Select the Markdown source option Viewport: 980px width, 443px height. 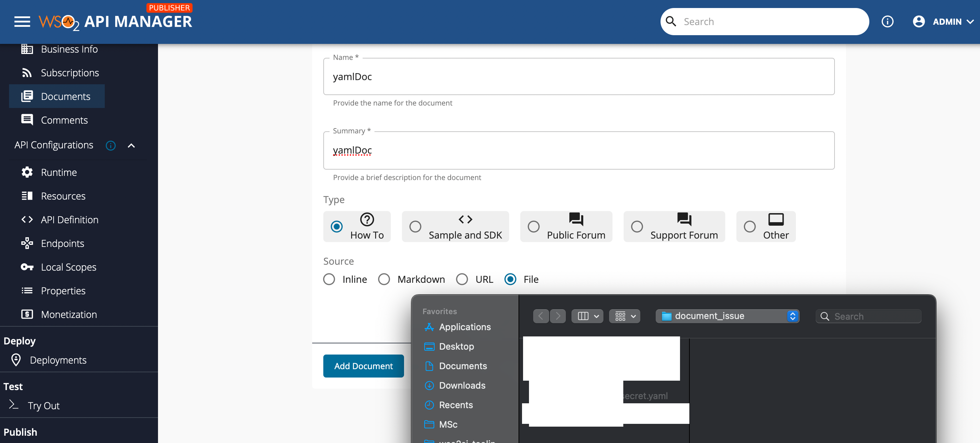click(384, 279)
